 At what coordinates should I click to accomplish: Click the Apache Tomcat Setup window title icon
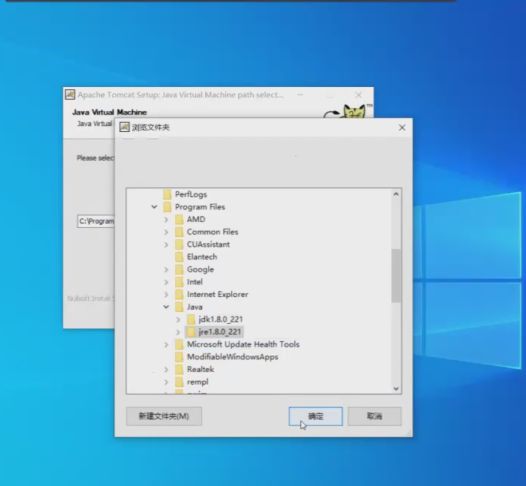[x=70, y=95]
